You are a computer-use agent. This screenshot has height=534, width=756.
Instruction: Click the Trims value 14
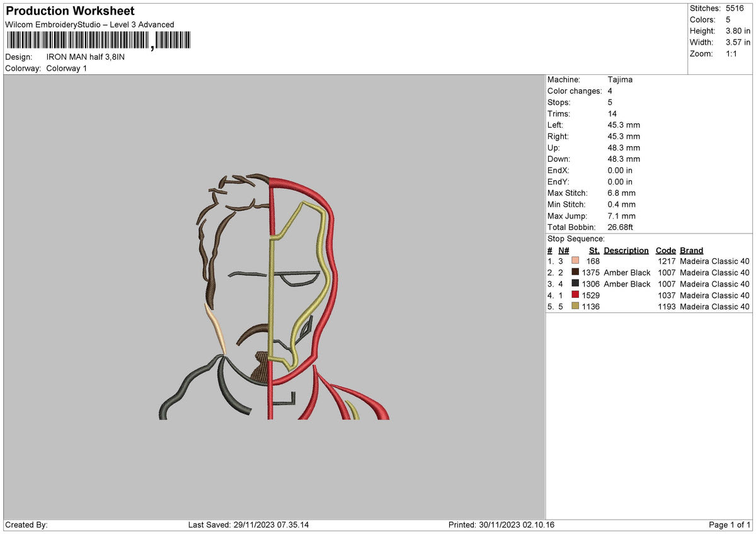click(612, 114)
